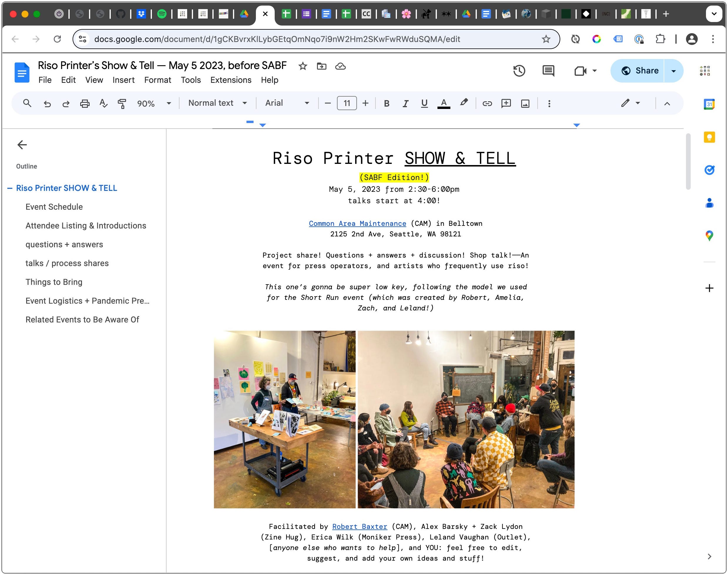Click the insert image icon

pos(525,103)
